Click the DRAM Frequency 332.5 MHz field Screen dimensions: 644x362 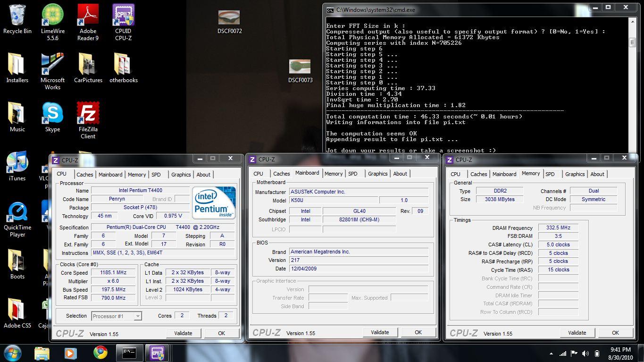(559, 227)
